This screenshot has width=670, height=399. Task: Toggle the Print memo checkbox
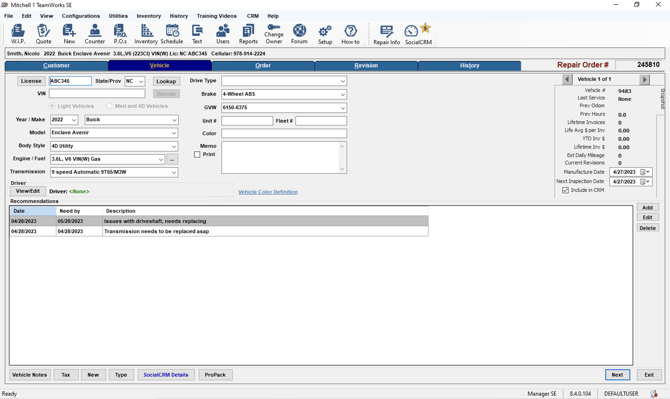(x=197, y=155)
